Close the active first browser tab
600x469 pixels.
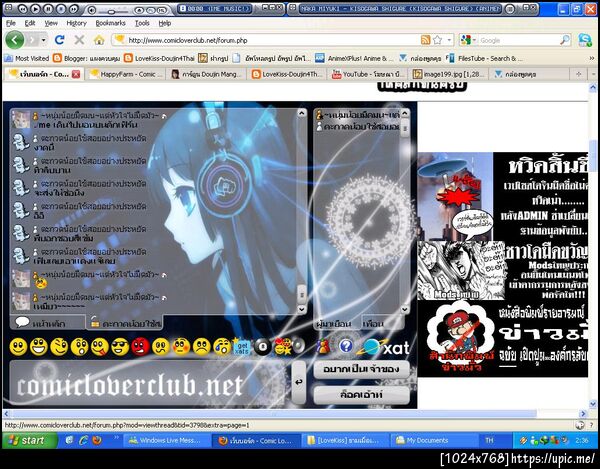[76, 74]
